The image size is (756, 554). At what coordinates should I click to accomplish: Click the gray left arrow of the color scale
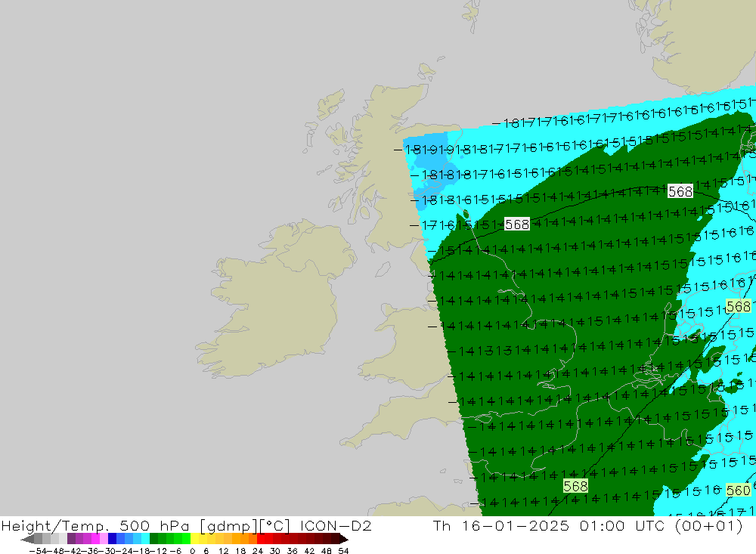pyautogui.click(x=27, y=539)
